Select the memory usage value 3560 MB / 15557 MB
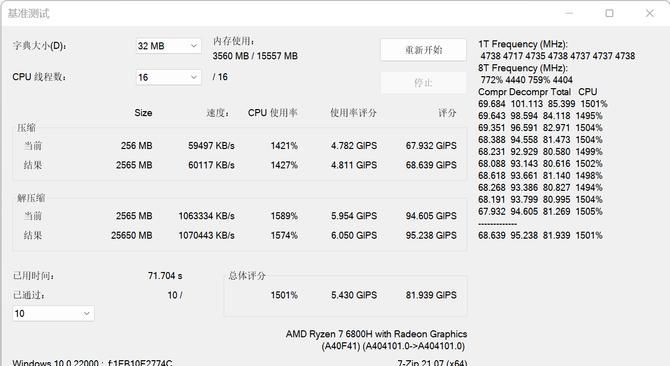The width and height of the screenshot is (670, 366). pos(255,56)
